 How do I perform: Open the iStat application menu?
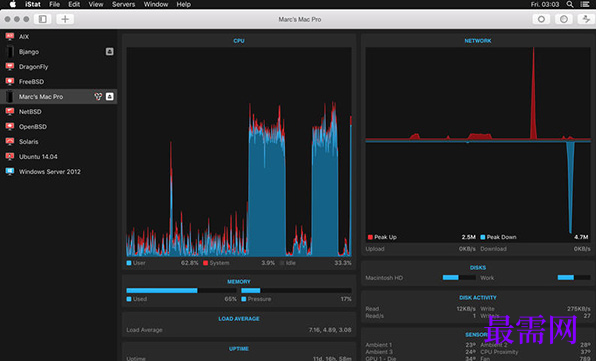click(33, 4)
